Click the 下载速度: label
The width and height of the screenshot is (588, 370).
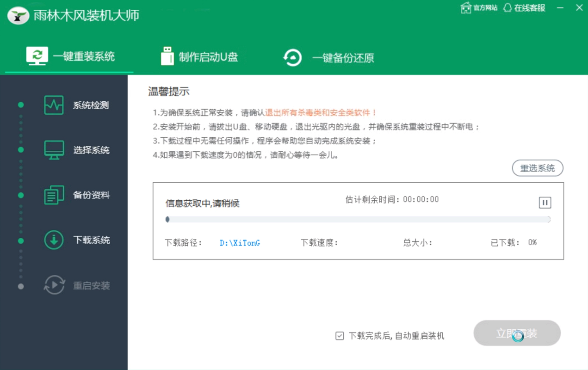[x=319, y=243]
